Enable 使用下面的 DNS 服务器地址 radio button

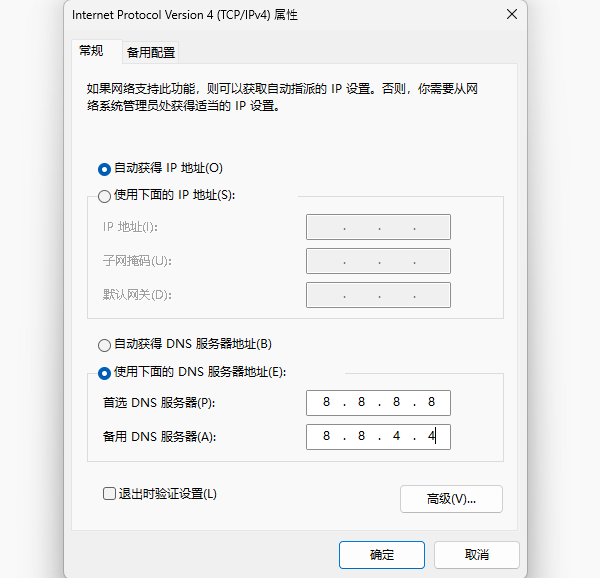pos(105,373)
